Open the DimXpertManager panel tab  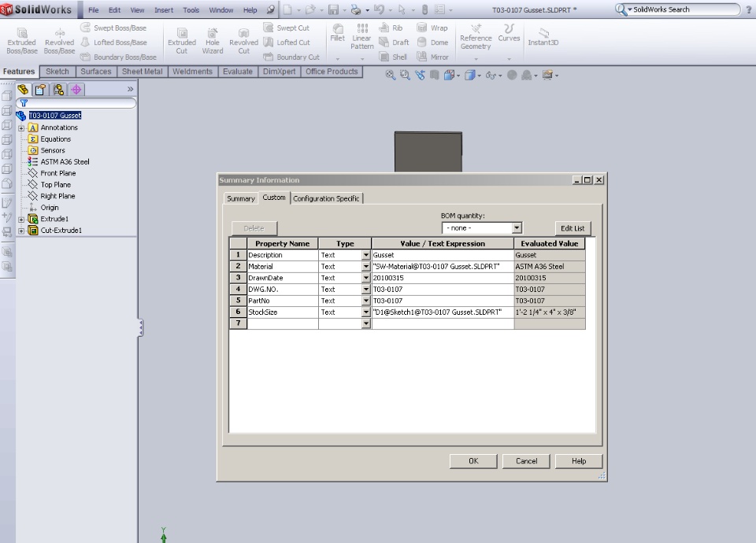(x=76, y=90)
